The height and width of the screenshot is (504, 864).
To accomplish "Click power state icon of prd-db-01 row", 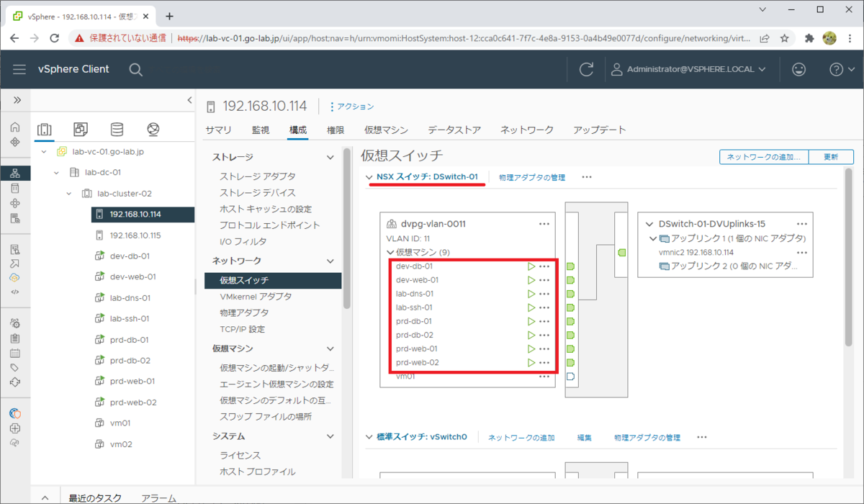I will coord(531,321).
